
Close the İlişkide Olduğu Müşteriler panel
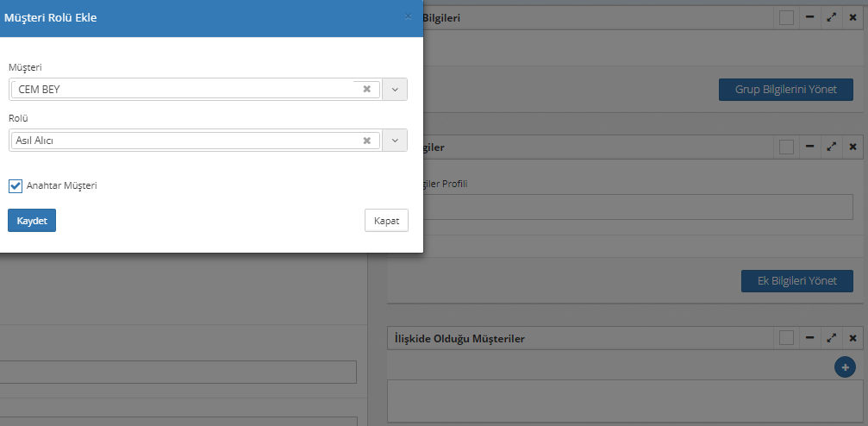pyautogui.click(x=852, y=338)
